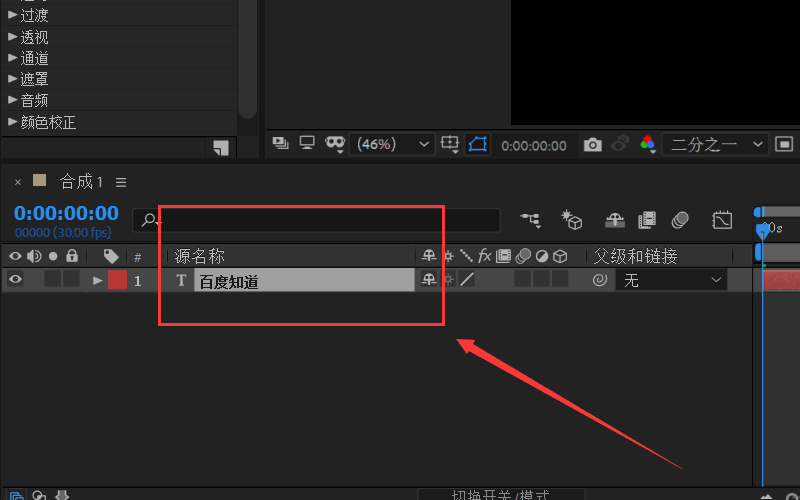Toggle lock box for 百度知道 layer

point(71,279)
